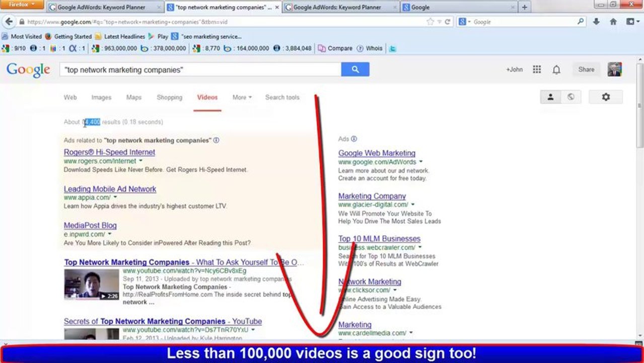
Task: Open Search tools
Action: pyautogui.click(x=282, y=97)
